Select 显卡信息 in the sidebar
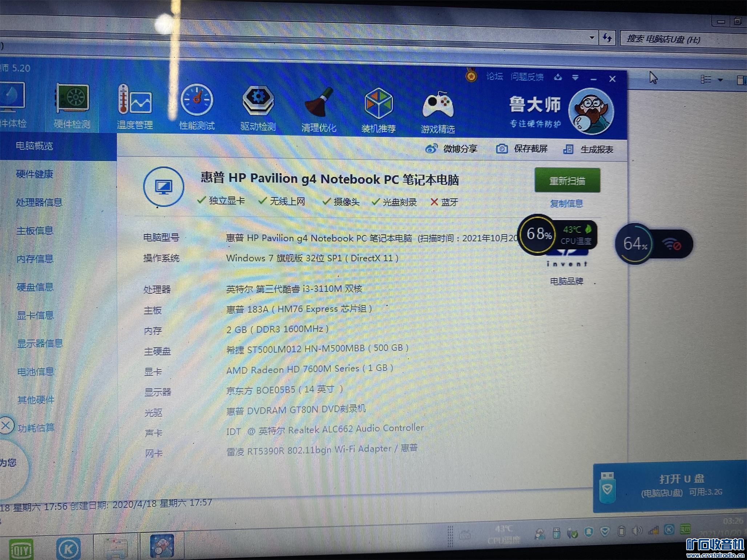 [36, 315]
